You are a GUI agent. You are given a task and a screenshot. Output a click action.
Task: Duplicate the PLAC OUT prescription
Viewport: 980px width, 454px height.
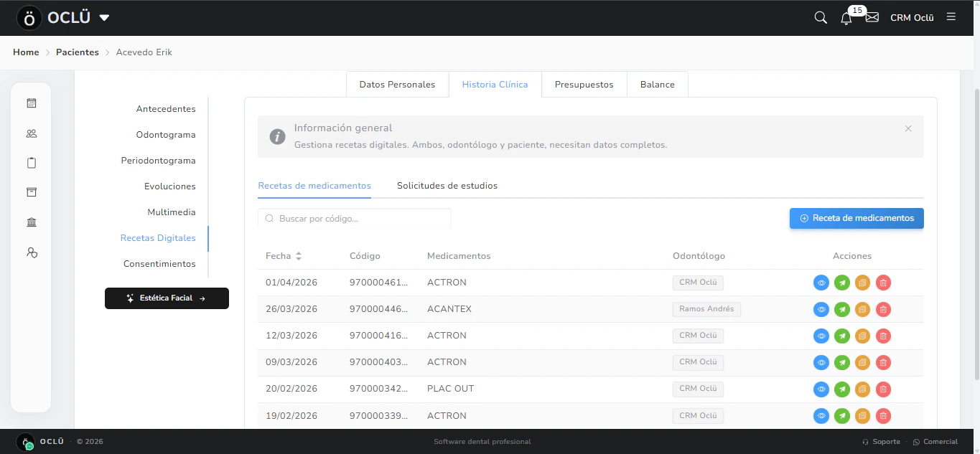[x=863, y=389]
